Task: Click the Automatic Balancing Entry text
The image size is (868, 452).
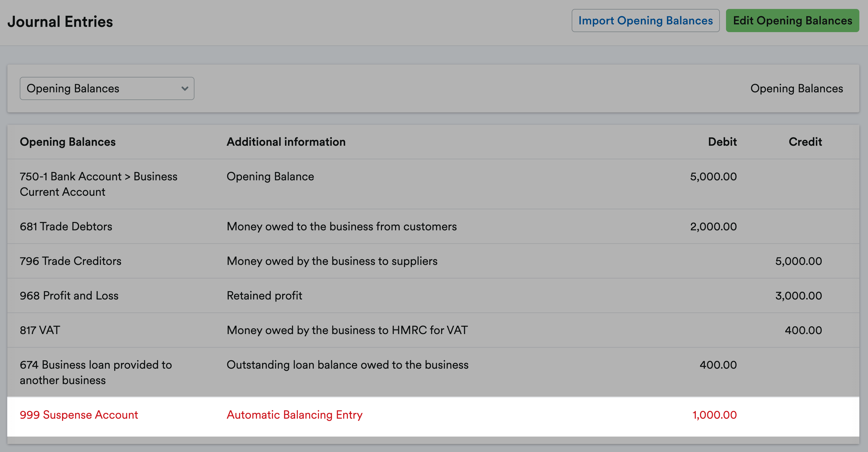Action: click(x=295, y=415)
